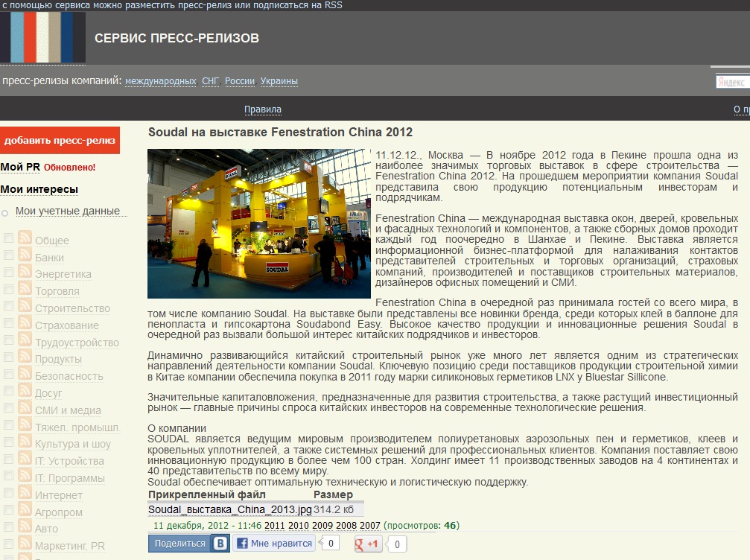The height and width of the screenshot is (560, 750).
Task: Open RSS feed icon for СМИ и медиа
Action: tap(25, 407)
